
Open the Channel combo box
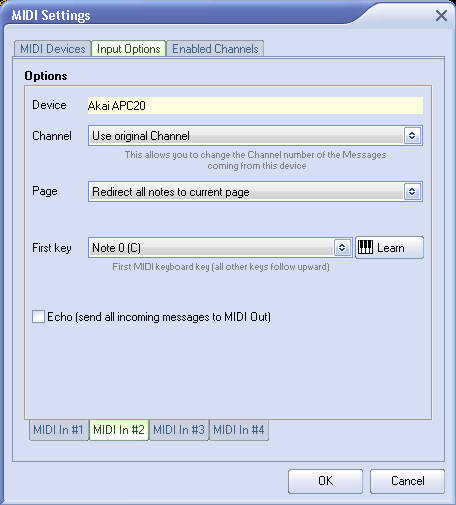[x=255, y=135]
